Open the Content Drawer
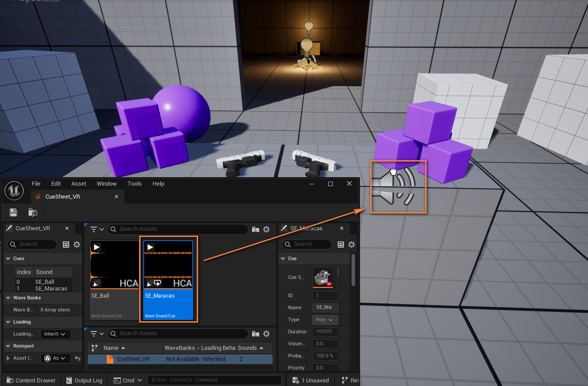Viewport: 588px width, 386px height. pyautogui.click(x=31, y=380)
